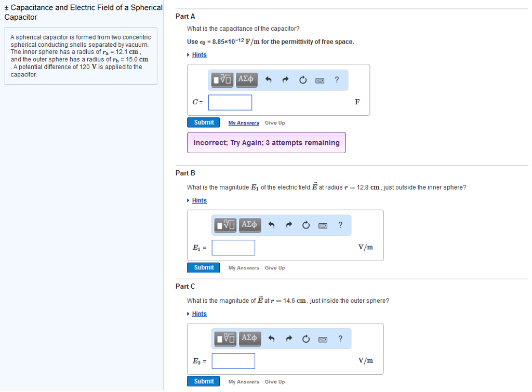Redo entry in Part A toolbar
Image resolution: width=532 pixels, height=392 pixels.
(285, 79)
